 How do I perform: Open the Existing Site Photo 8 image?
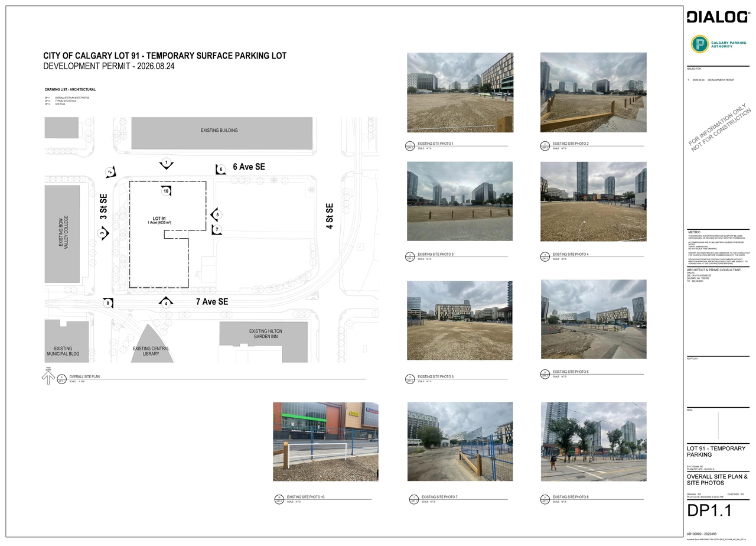594,442
